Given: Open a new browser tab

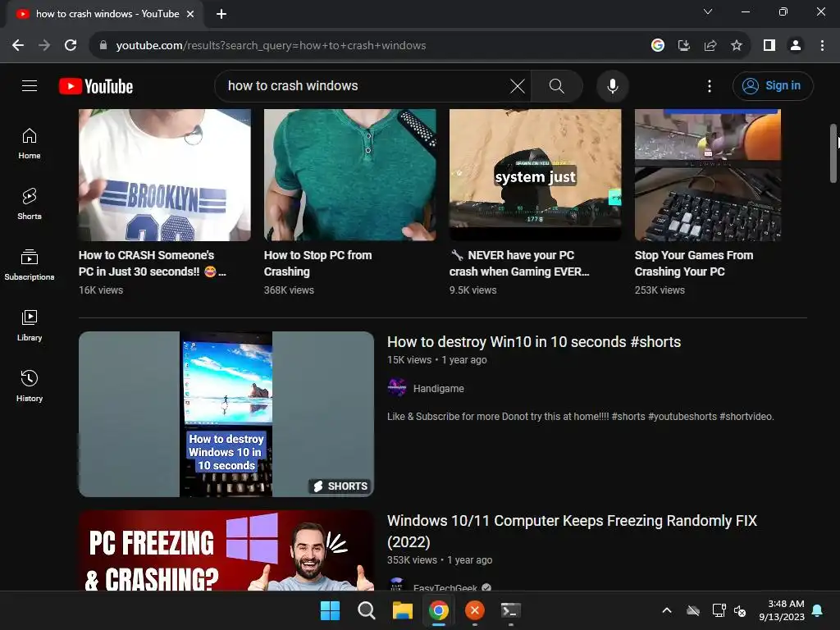Looking at the screenshot, I should [221, 14].
